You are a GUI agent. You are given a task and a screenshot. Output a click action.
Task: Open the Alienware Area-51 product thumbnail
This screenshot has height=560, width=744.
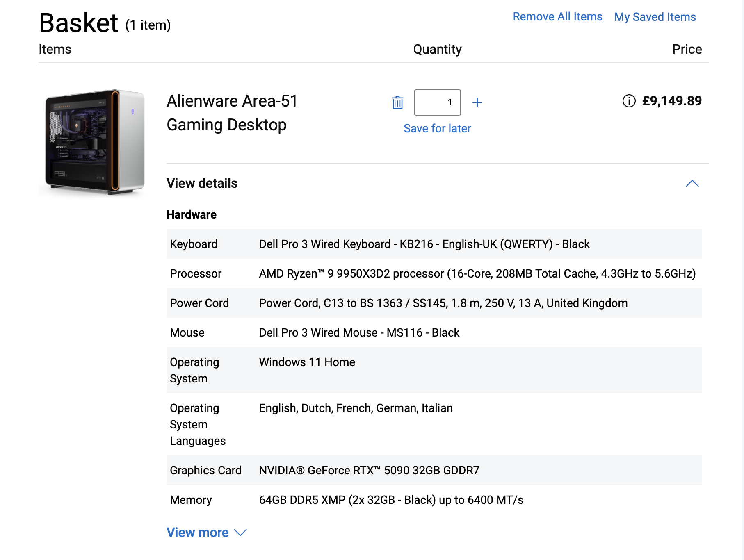(x=95, y=142)
